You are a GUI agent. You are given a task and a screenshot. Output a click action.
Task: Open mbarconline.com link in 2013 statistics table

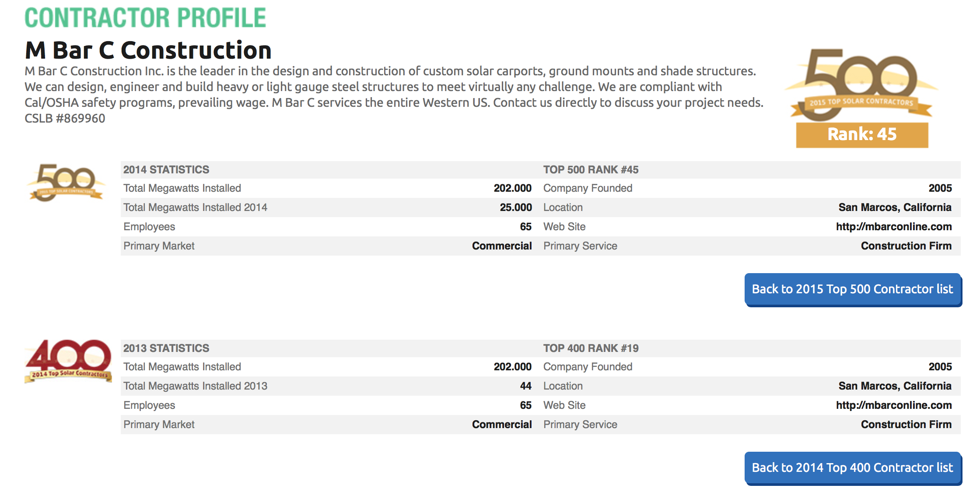tap(893, 405)
